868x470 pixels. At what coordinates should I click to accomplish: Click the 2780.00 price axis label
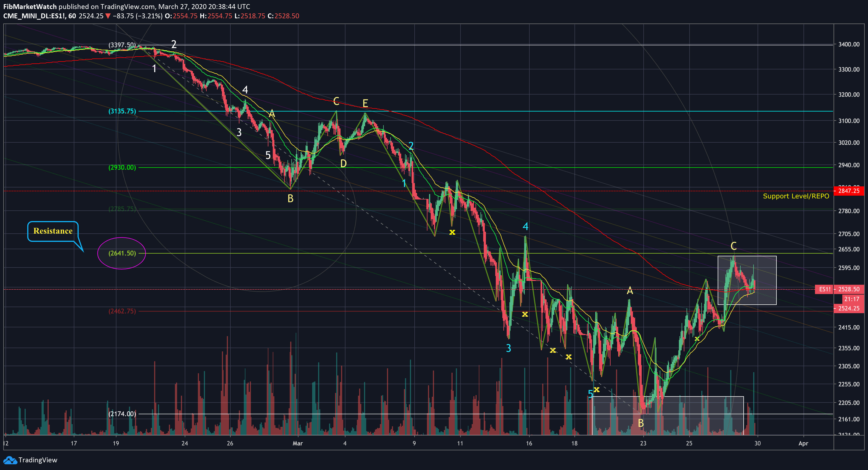pyautogui.click(x=849, y=211)
